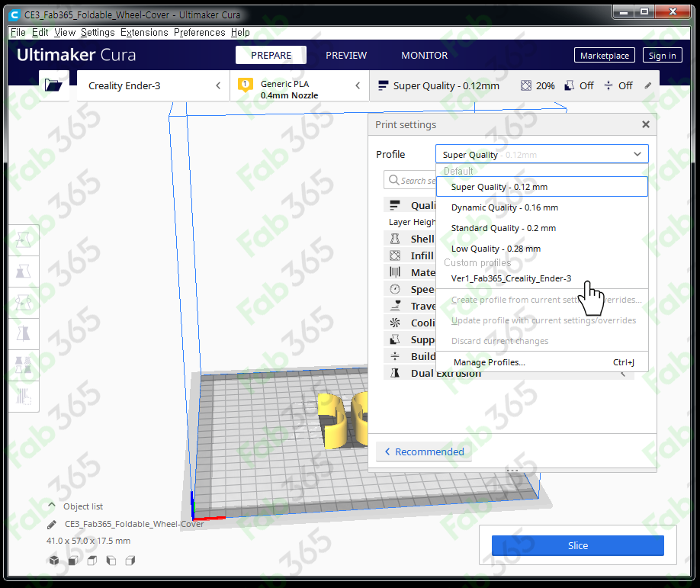Select the Mirror tool in left toolbar

point(24,333)
